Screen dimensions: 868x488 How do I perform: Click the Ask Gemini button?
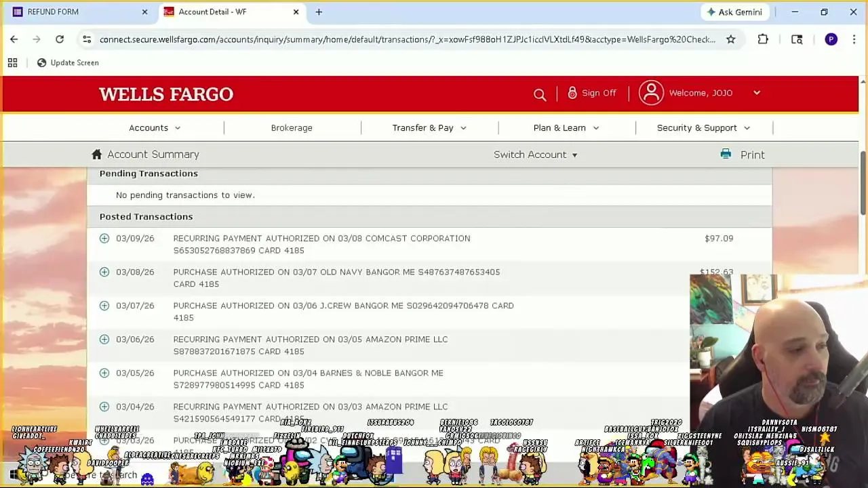click(734, 12)
